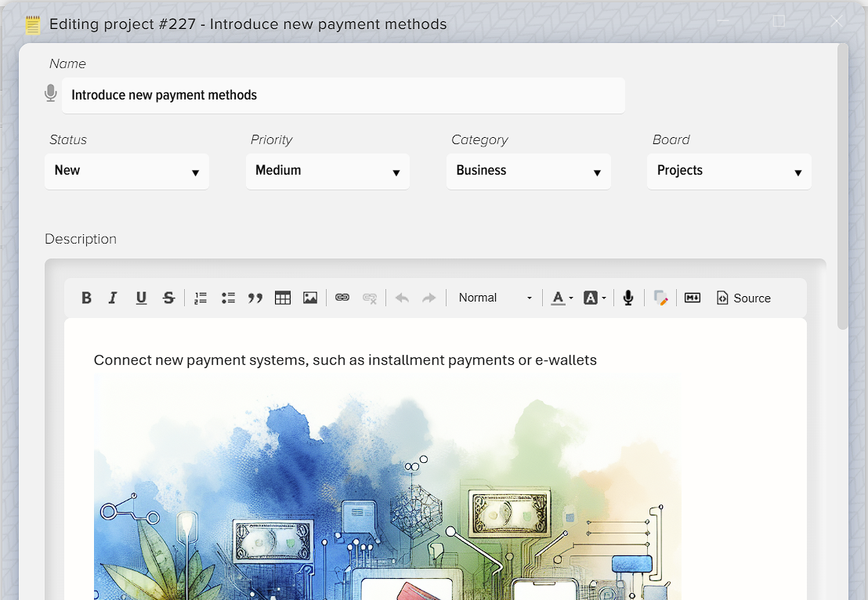Switch to Source view
Viewport: 868px width, 600px height.
pyautogui.click(x=743, y=298)
